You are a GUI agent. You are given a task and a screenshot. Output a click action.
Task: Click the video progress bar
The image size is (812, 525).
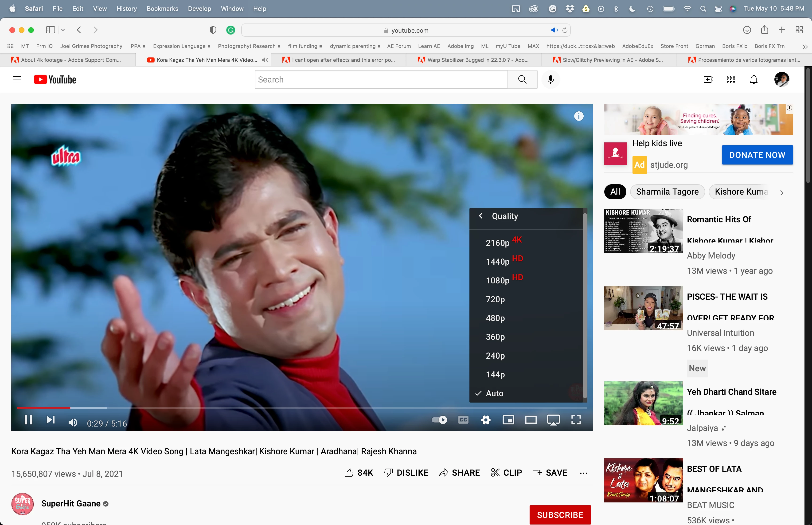point(302,408)
